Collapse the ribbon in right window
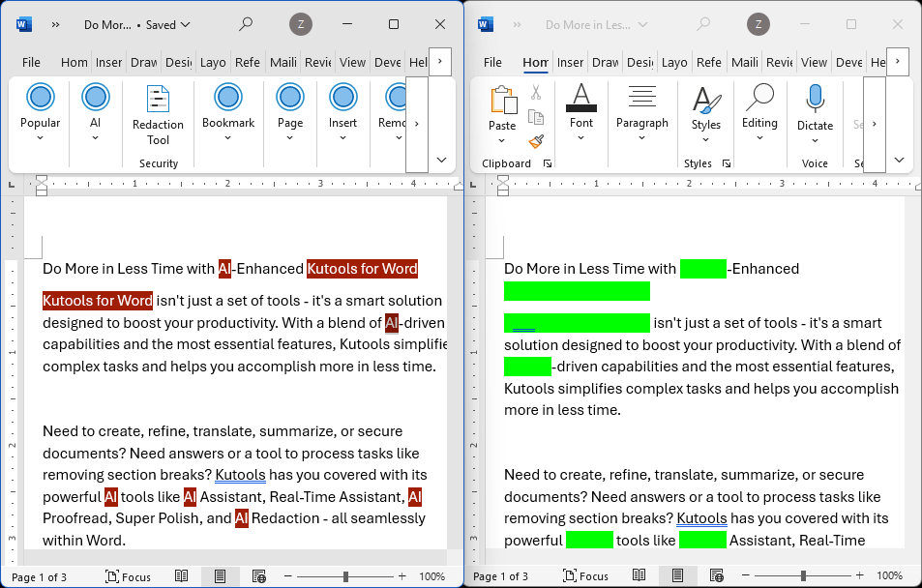Viewport: 922px width, 588px height. 899,160
